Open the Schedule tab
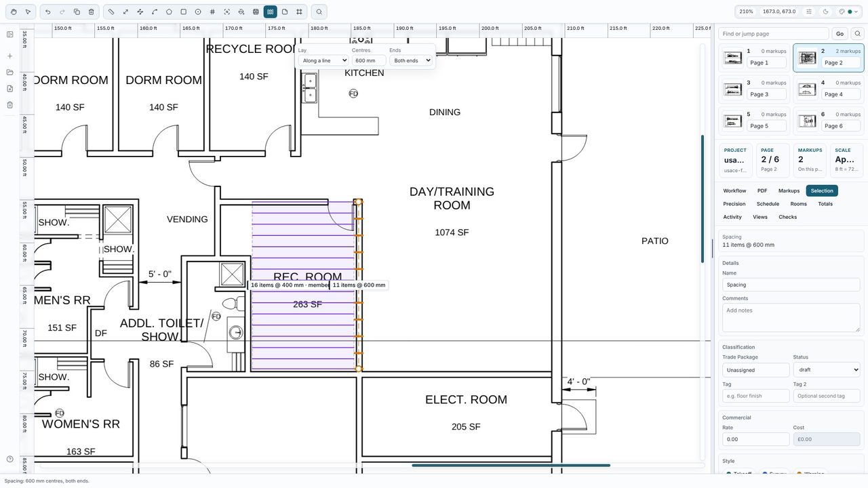 pyautogui.click(x=768, y=204)
